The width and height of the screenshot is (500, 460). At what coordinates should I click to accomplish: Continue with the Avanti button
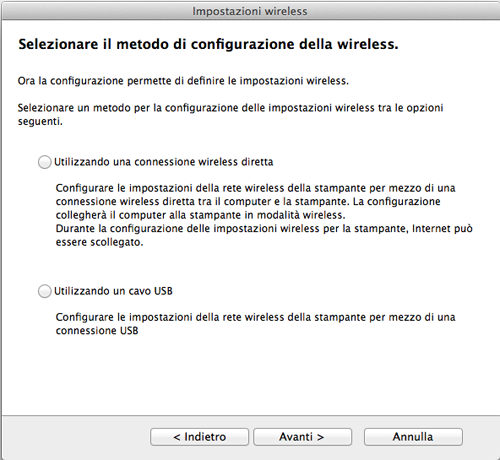302,437
